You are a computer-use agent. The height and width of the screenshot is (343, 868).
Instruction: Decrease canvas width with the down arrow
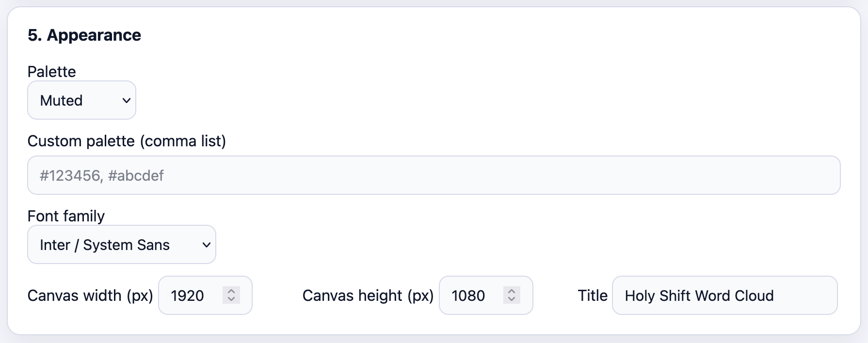(231, 299)
